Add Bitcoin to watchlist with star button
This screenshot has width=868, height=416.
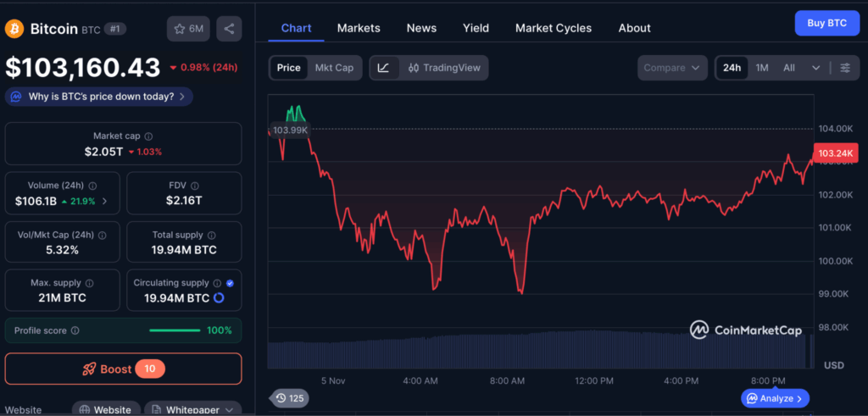pos(188,29)
